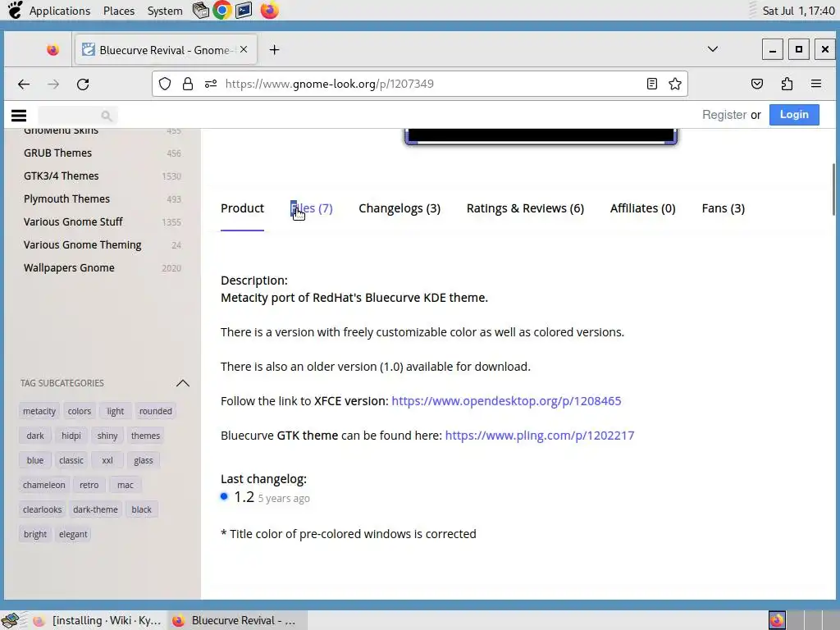Select Various Gnome Theming category
The image size is (840, 630).
click(x=83, y=244)
